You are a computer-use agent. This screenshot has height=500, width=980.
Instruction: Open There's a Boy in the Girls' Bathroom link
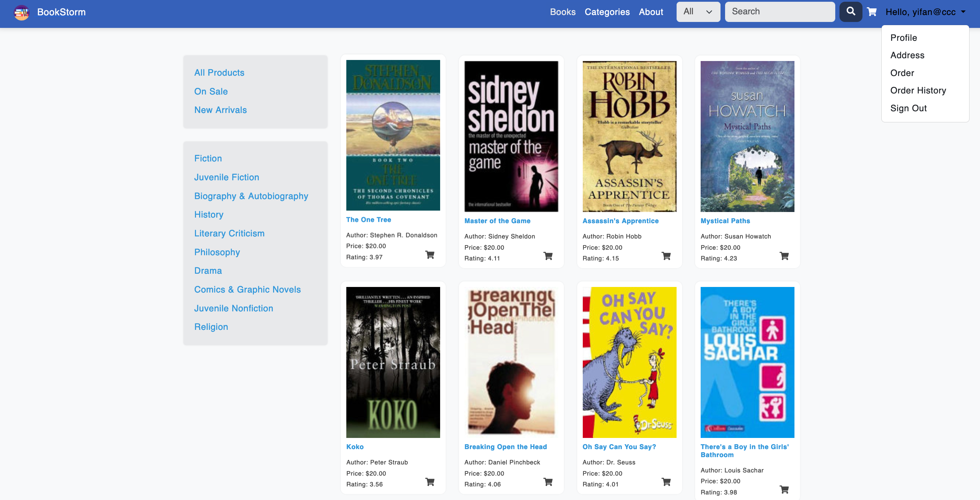(745, 450)
